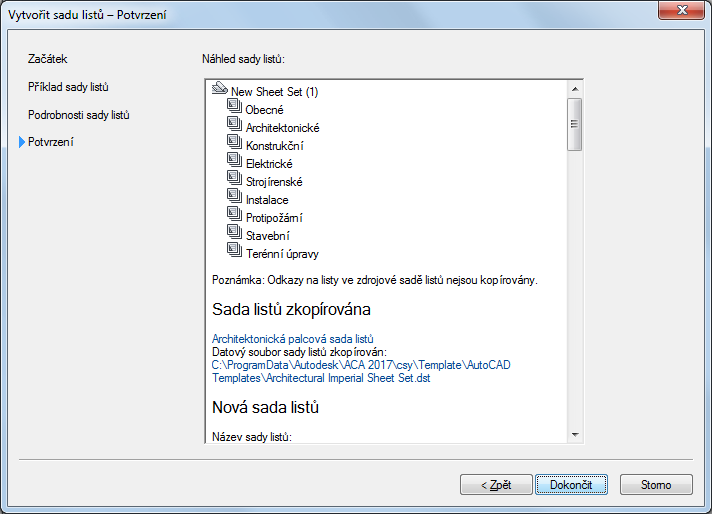Click the Instalace subset icon
Viewport: 712px width, 514px height.
tap(236, 199)
